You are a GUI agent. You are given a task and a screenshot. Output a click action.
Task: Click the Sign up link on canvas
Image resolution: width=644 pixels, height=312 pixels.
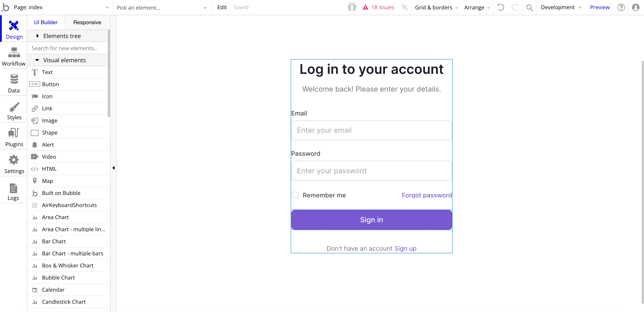tap(405, 248)
